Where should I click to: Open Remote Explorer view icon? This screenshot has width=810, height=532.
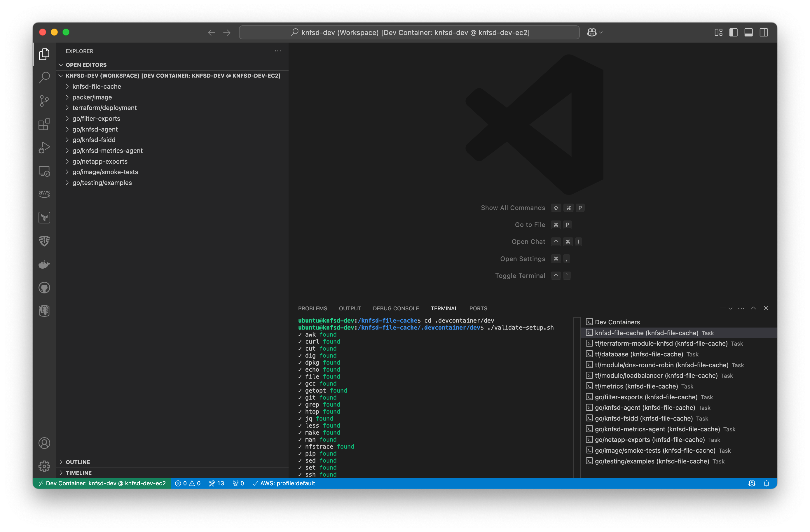44,171
